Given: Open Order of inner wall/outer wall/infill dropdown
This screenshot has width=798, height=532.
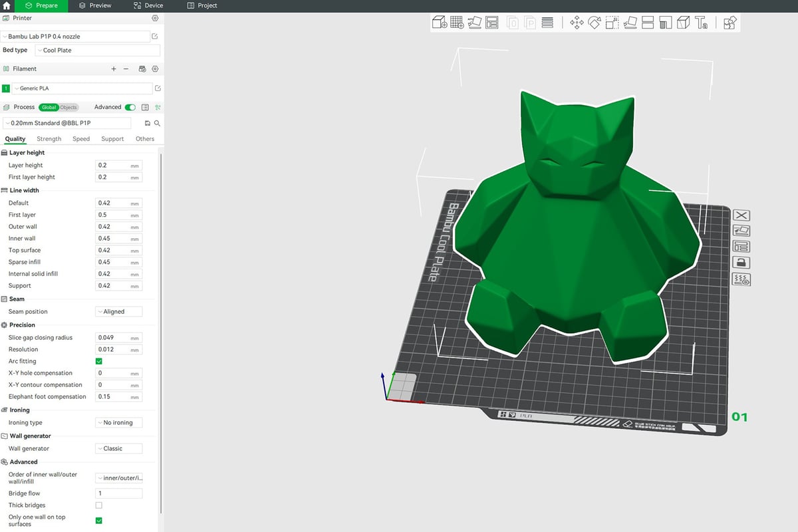Looking at the screenshot, I should 119,478.
